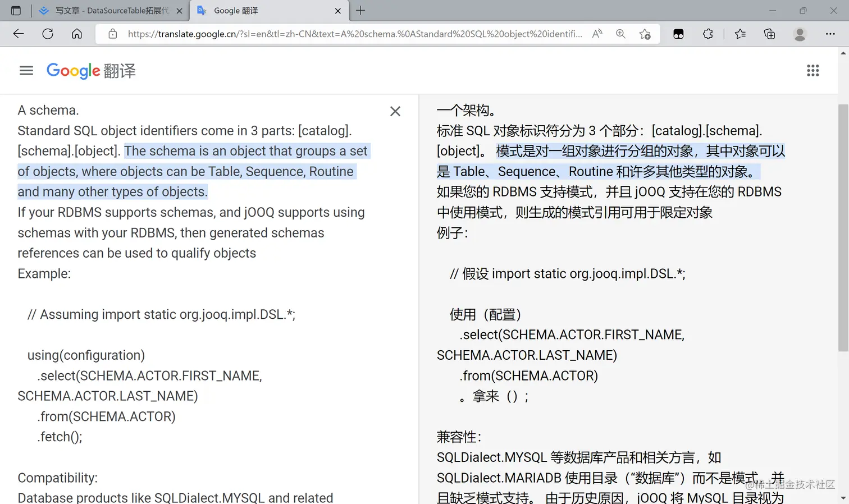Open the Google Translate main menu
This screenshot has height=504, width=849.
(26, 70)
